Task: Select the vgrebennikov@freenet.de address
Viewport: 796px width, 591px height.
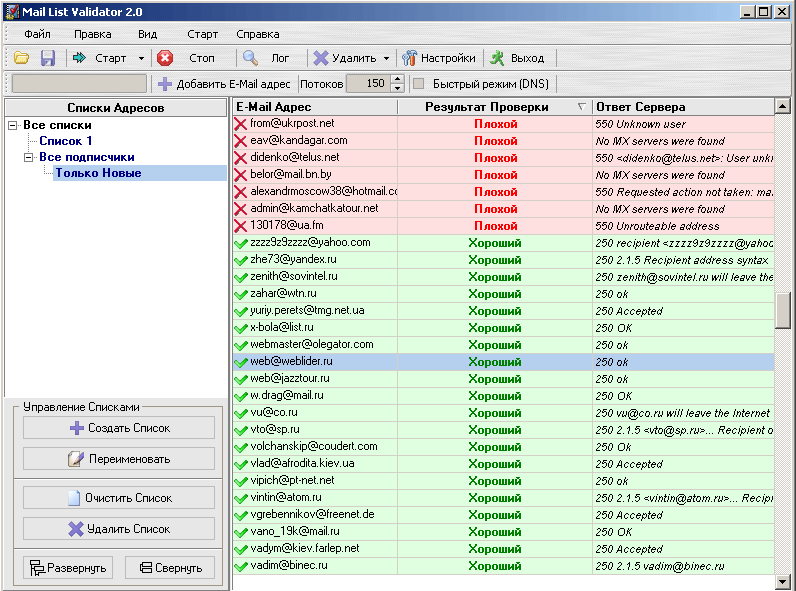Action: point(312,514)
